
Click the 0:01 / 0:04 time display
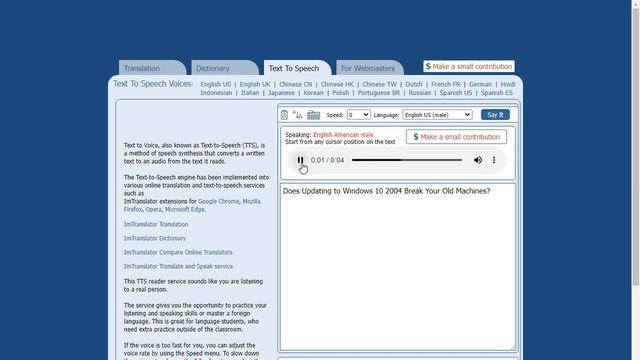(327, 160)
